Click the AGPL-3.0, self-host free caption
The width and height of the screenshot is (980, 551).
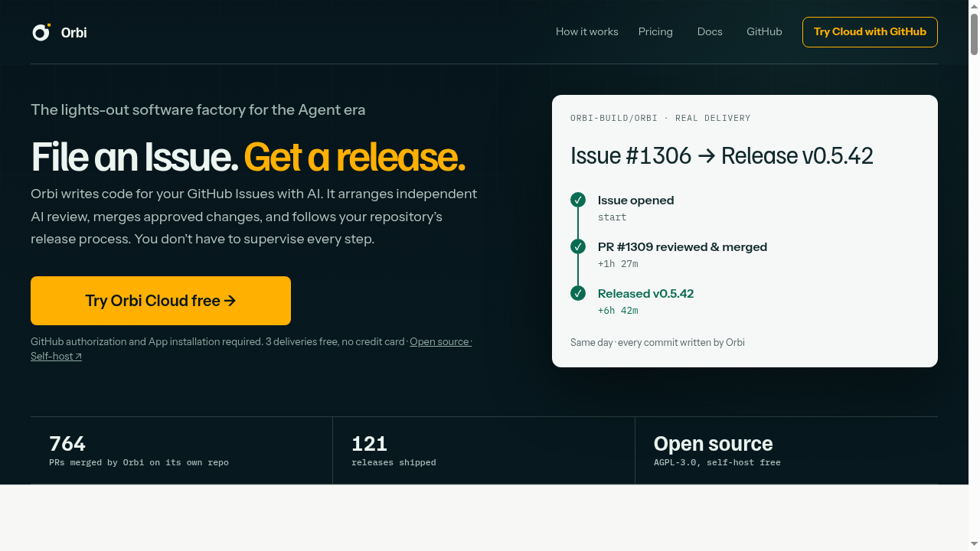717,462
